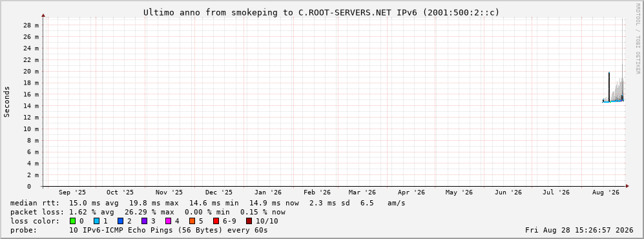The width and height of the screenshot is (644, 239).
Task: Click the red arrow at x-axis end
Action: click(627, 187)
